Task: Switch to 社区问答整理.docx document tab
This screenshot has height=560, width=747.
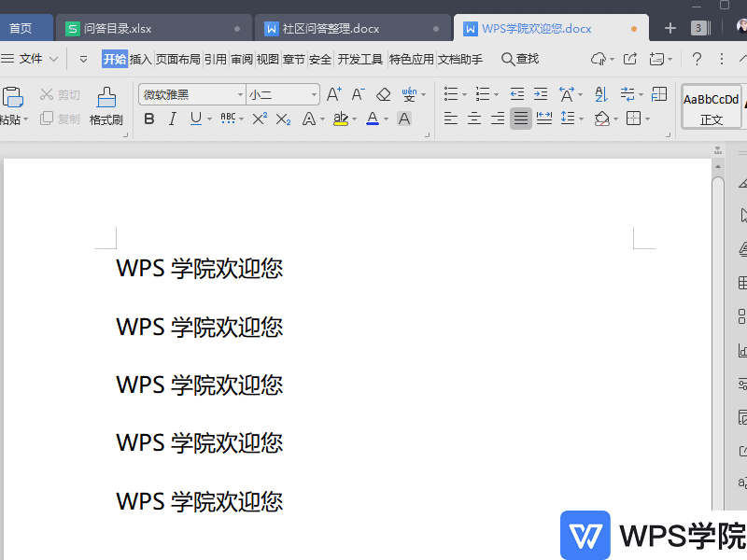Action: point(353,29)
